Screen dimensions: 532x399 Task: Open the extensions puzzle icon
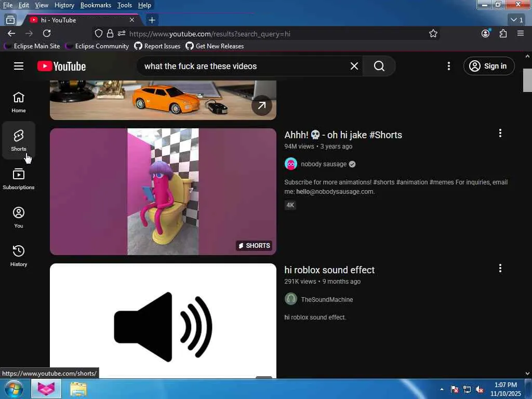[503, 33]
